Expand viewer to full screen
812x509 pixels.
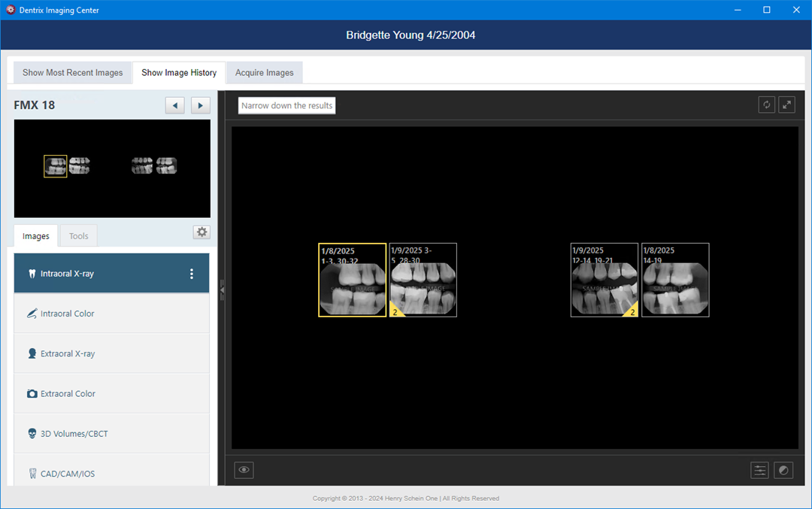click(x=786, y=105)
